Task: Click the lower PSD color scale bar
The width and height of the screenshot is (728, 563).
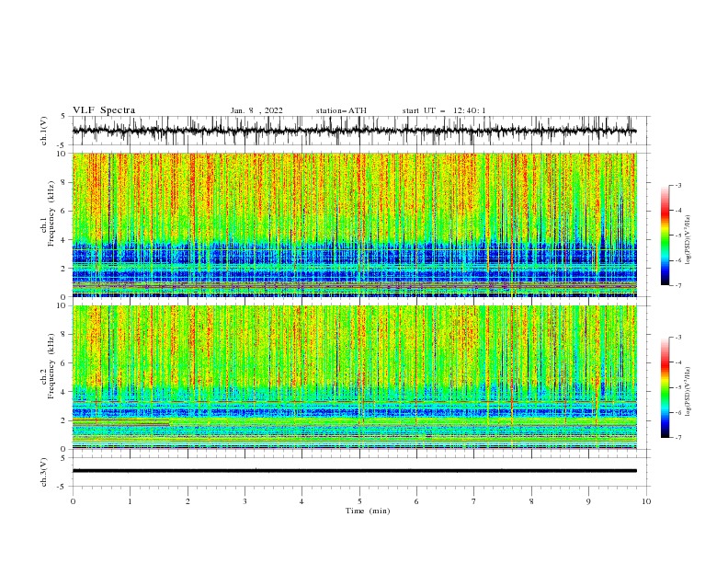Action: [x=665, y=387]
